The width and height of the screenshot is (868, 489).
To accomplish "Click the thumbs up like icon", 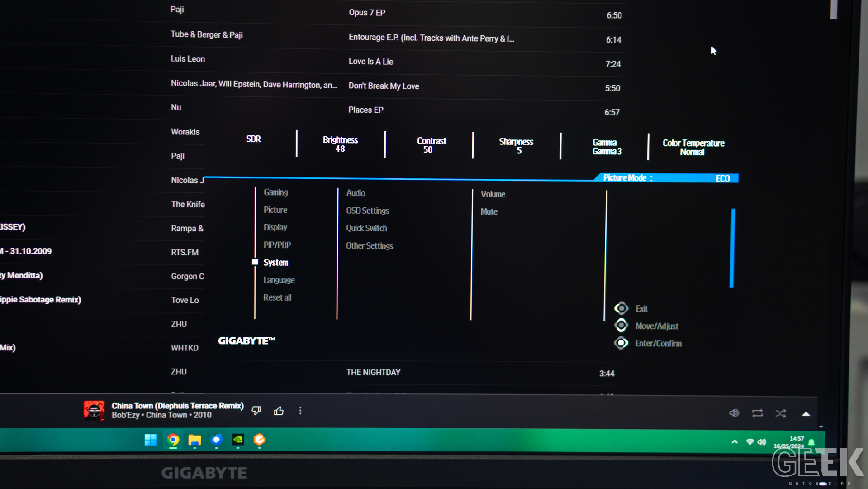I will (x=279, y=411).
